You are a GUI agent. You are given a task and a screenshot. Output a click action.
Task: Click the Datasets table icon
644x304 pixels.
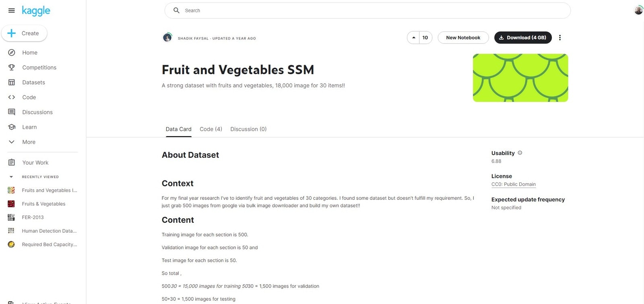[12, 82]
